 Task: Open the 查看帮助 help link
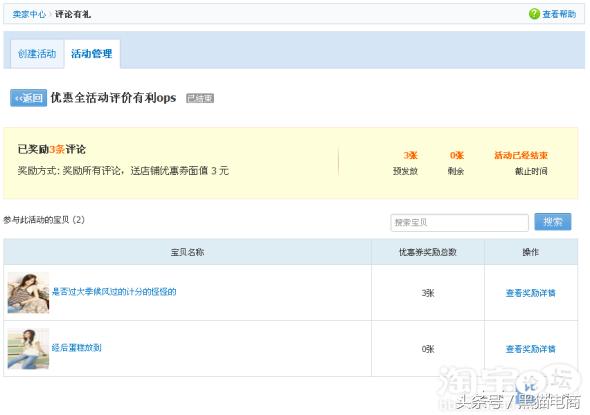click(559, 14)
